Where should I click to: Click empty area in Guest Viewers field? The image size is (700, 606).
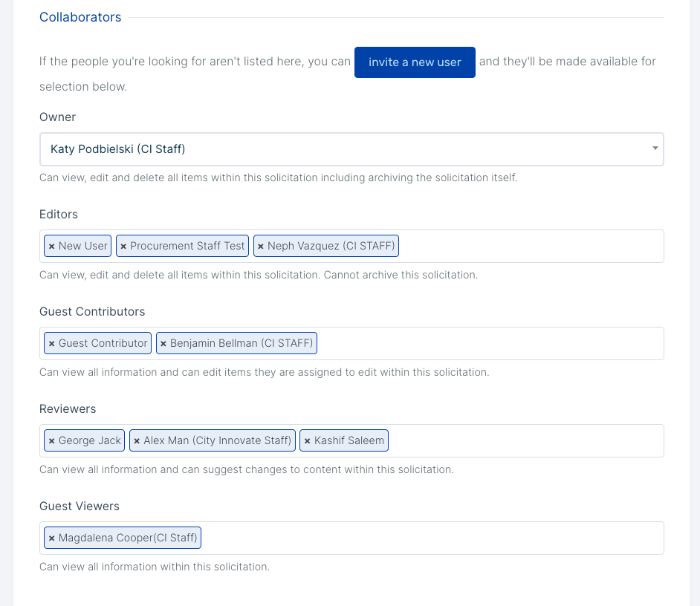(x=432, y=538)
